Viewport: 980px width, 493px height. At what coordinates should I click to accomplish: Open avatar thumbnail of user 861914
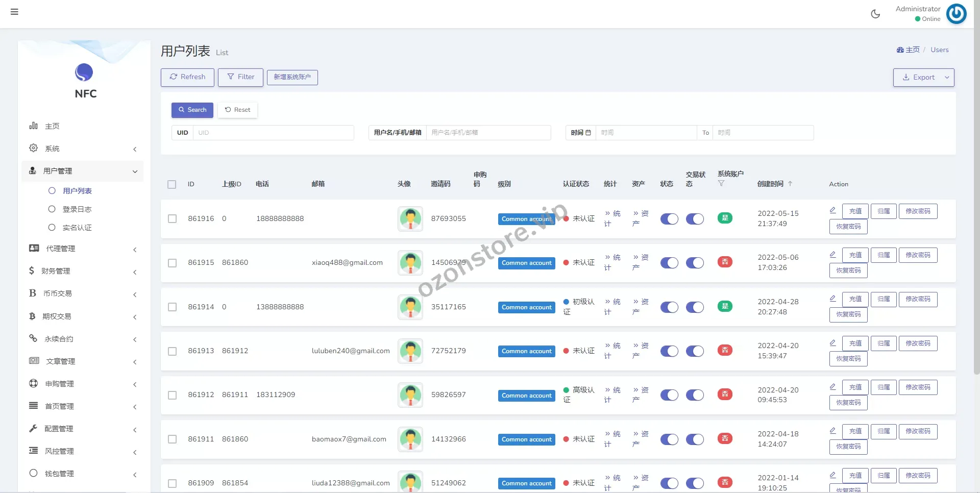(410, 307)
